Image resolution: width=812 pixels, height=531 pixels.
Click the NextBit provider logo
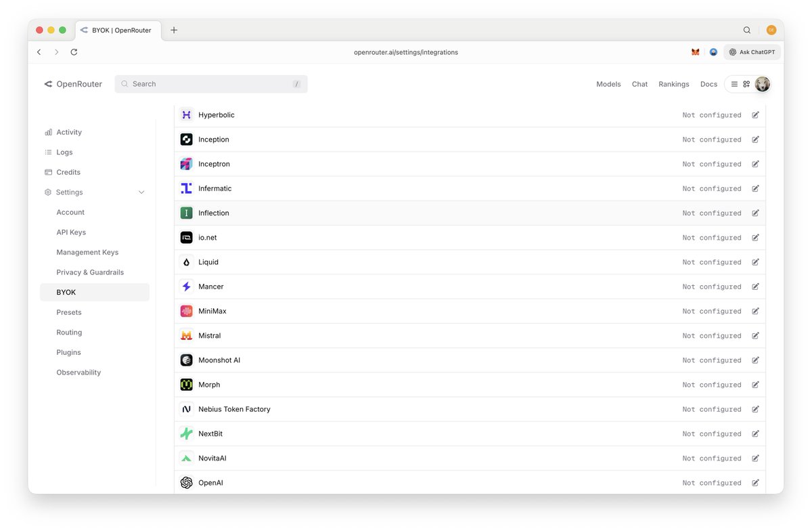pyautogui.click(x=187, y=433)
